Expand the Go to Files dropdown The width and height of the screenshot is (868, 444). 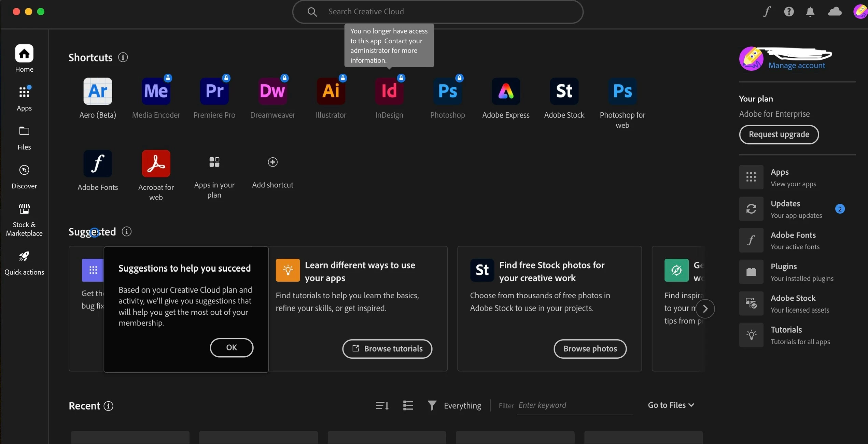[671, 405]
